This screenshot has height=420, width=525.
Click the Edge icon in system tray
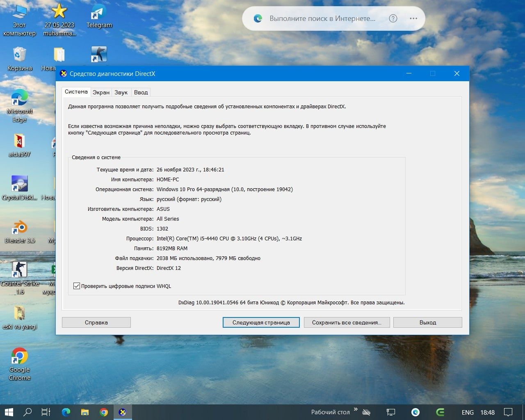point(415,412)
